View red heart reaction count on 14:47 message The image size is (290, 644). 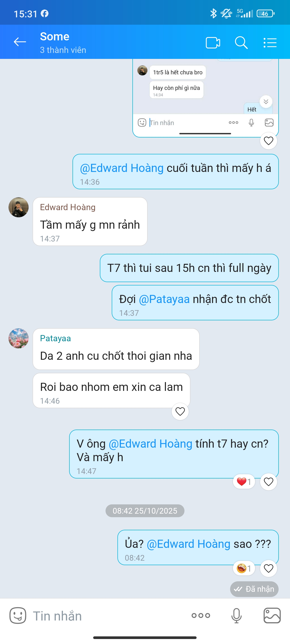[244, 481]
